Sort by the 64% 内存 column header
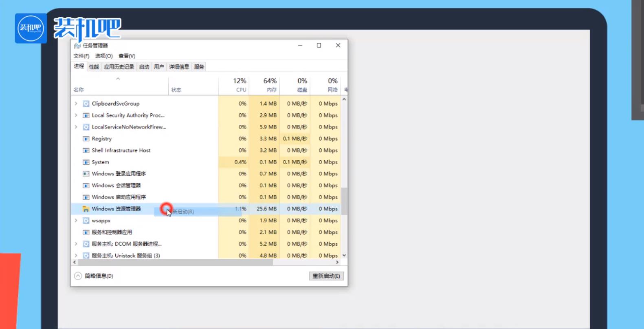Viewport: 644px width, 329px height. (x=264, y=85)
